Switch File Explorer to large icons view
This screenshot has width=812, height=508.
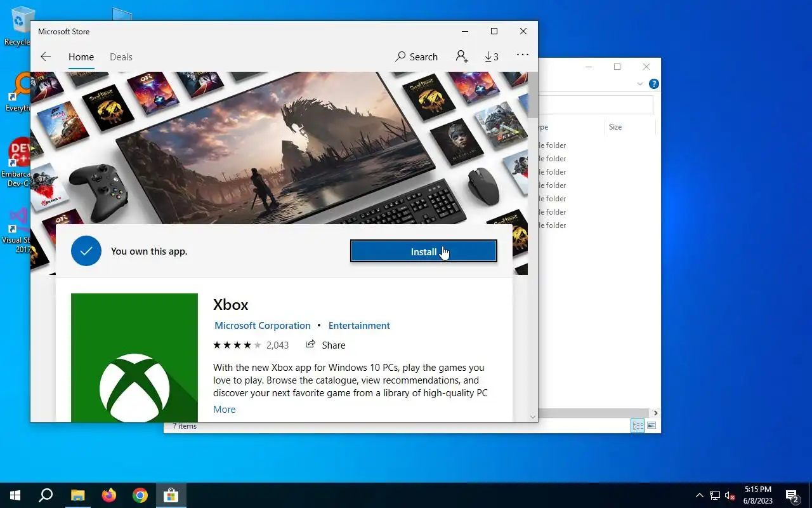(x=652, y=425)
